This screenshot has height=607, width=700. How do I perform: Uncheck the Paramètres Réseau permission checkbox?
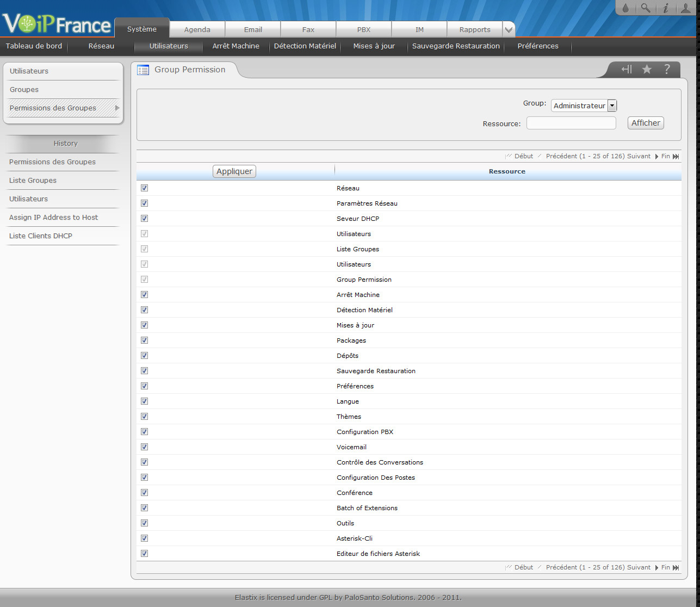click(144, 203)
